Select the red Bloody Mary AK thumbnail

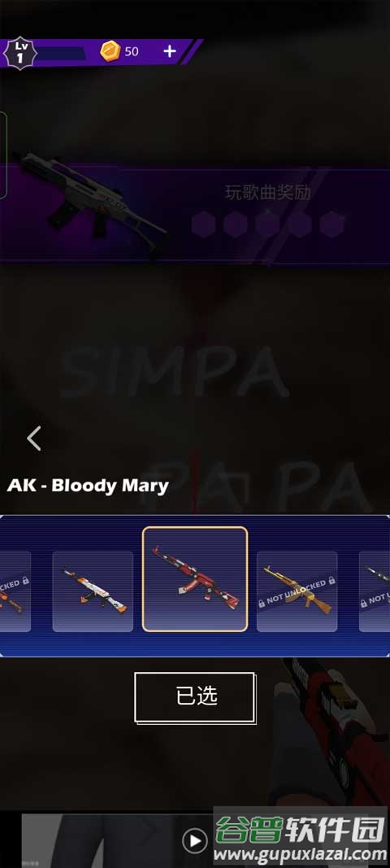pos(195,579)
